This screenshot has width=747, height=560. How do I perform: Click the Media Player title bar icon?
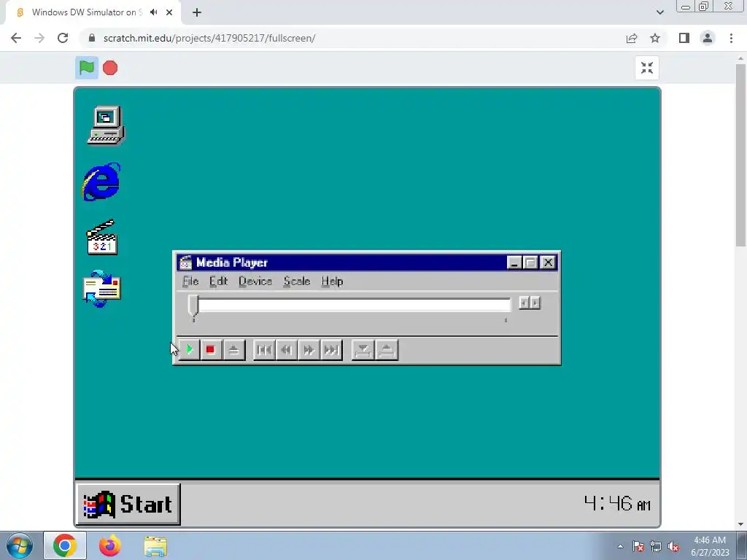click(x=185, y=262)
